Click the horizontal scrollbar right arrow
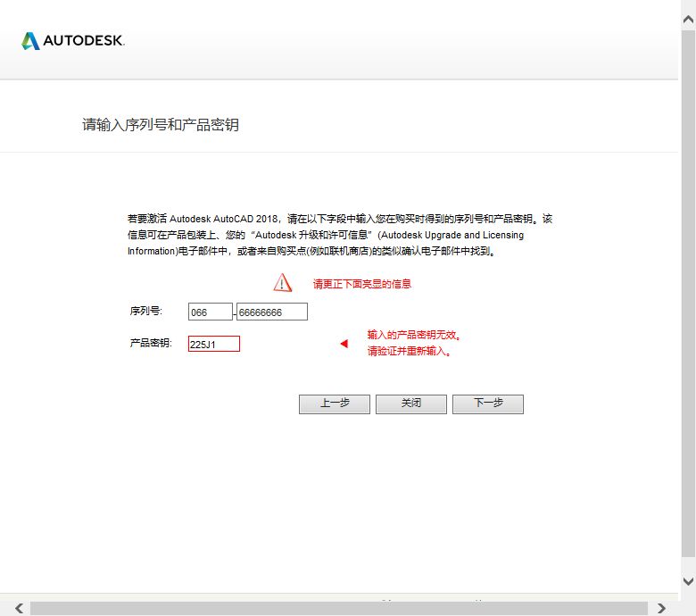Image resolution: width=696 pixels, height=616 pixels. [661, 608]
